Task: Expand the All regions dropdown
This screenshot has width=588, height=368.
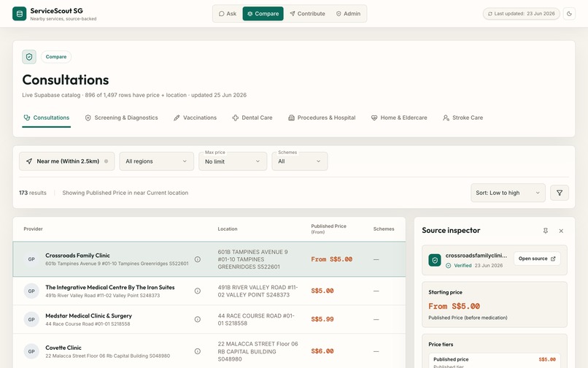Action: [156, 161]
